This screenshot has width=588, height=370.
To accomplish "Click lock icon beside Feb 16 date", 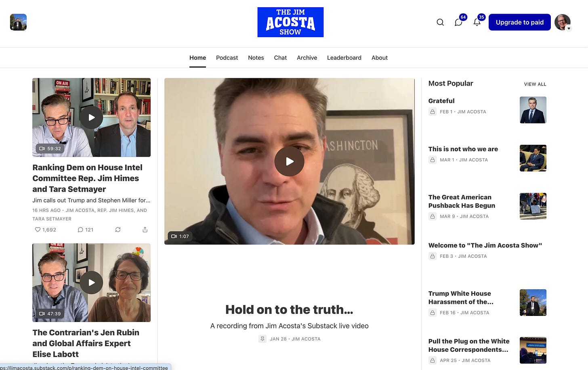I will point(433,313).
